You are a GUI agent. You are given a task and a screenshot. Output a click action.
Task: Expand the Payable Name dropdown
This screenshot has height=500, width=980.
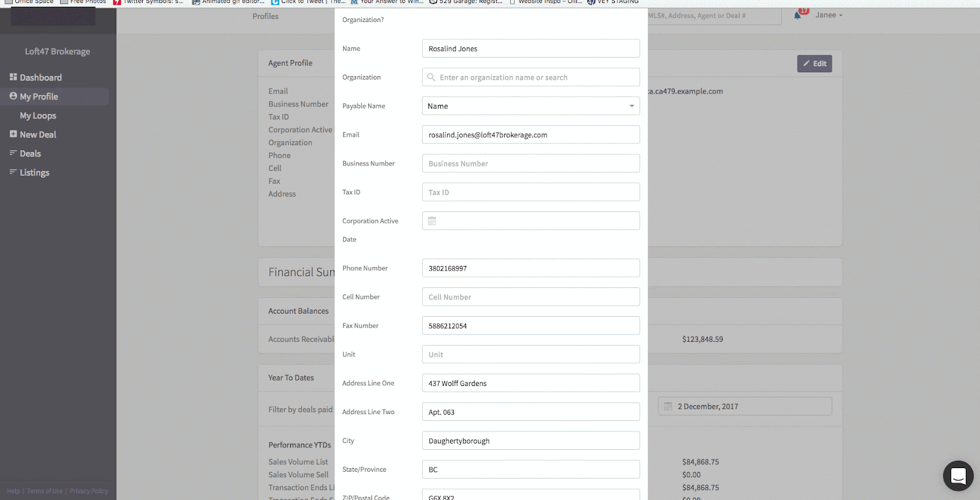[531, 106]
